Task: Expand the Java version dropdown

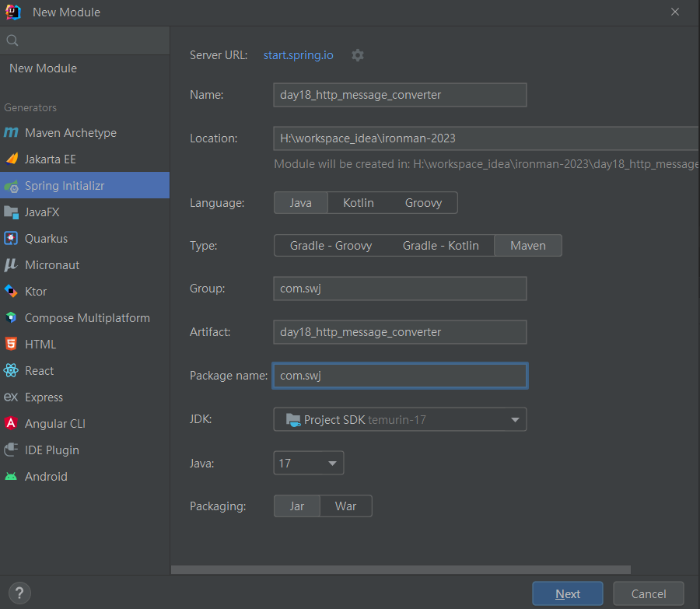Action: (309, 463)
